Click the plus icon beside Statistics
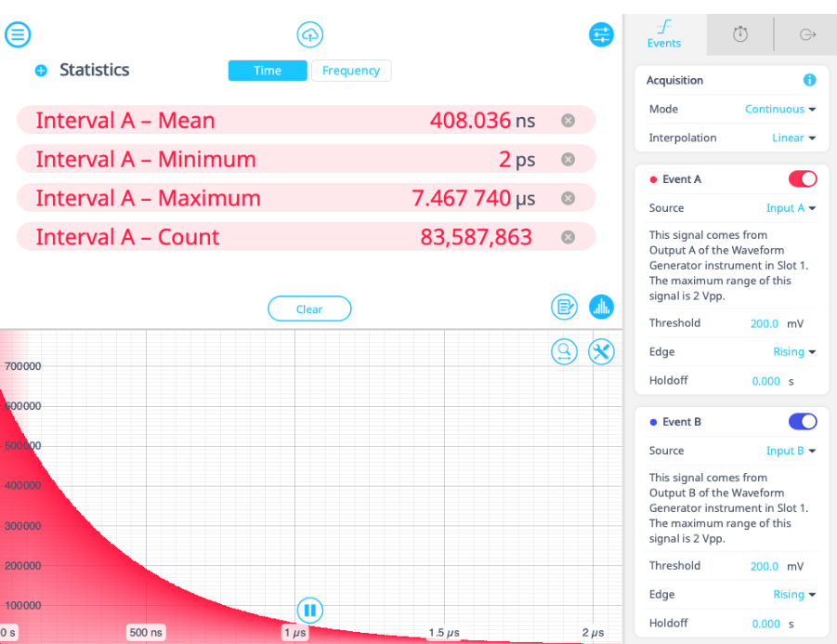The image size is (837, 644). tap(41, 71)
